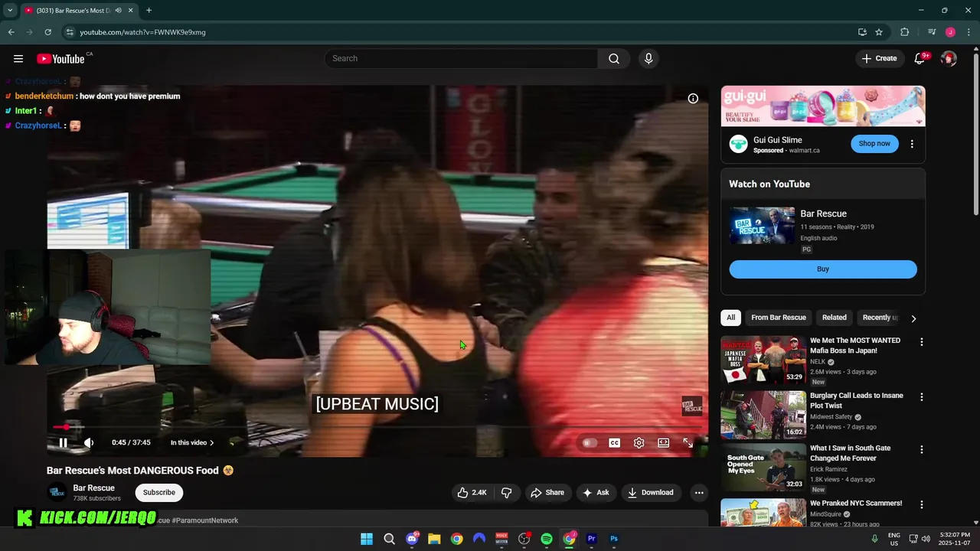
Task: Open options for Burglary Call video
Action: pos(922,397)
